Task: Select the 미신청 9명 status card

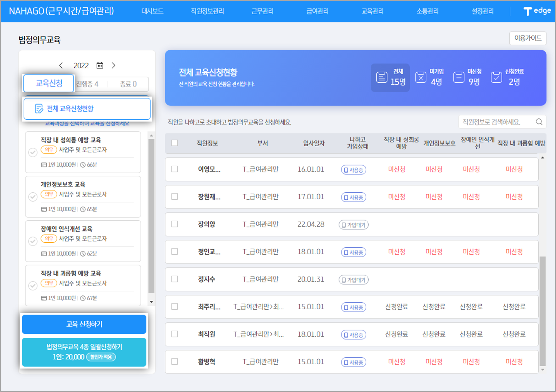Action: [x=468, y=77]
